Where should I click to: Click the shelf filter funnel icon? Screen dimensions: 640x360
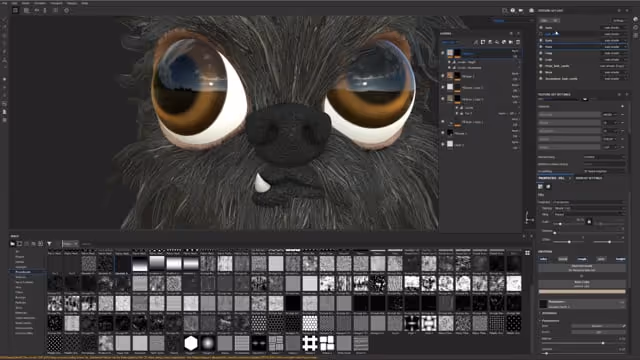tap(49, 244)
